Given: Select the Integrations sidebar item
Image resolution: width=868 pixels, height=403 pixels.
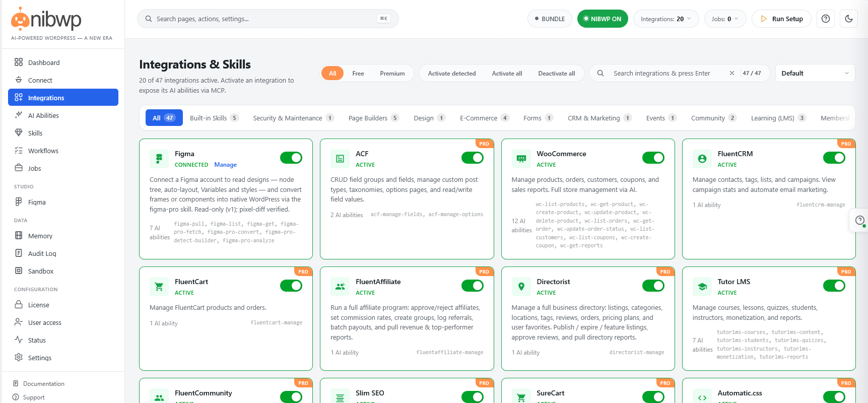Looking at the screenshot, I should point(63,98).
